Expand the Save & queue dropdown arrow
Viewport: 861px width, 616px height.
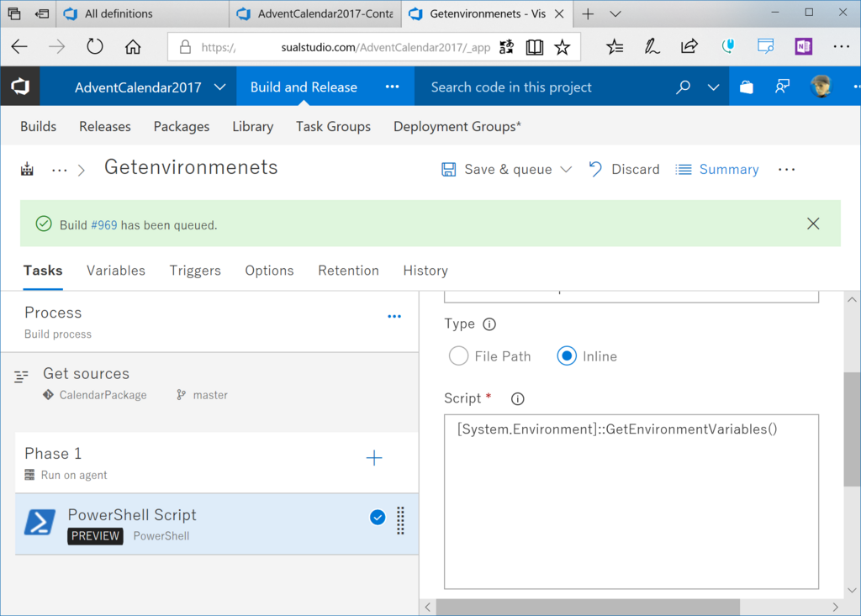(566, 170)
